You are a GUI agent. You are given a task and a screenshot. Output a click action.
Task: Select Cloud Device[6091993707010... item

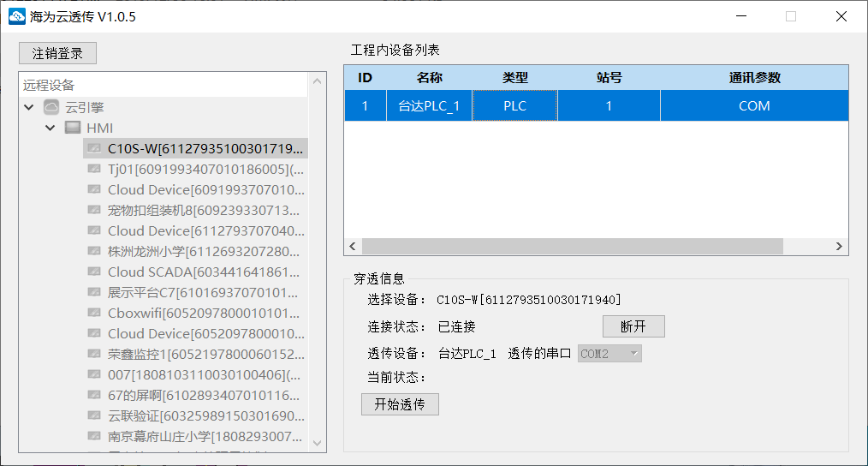206,189
